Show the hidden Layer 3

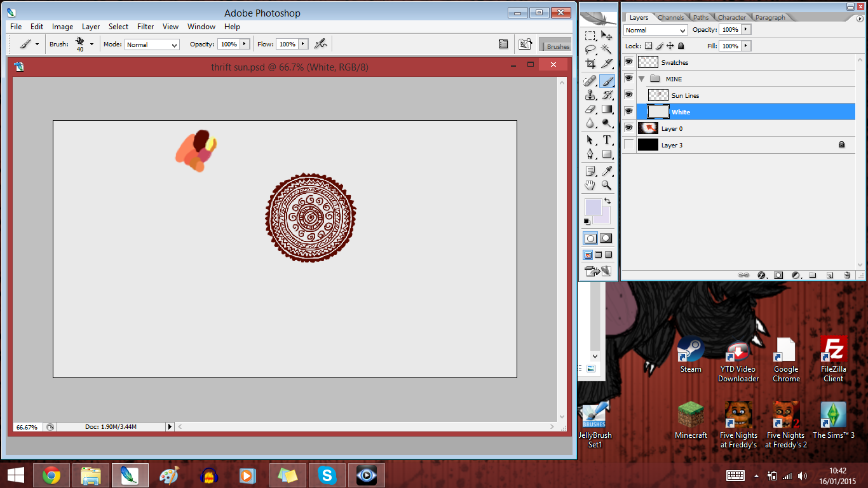(x=628, y=144)
